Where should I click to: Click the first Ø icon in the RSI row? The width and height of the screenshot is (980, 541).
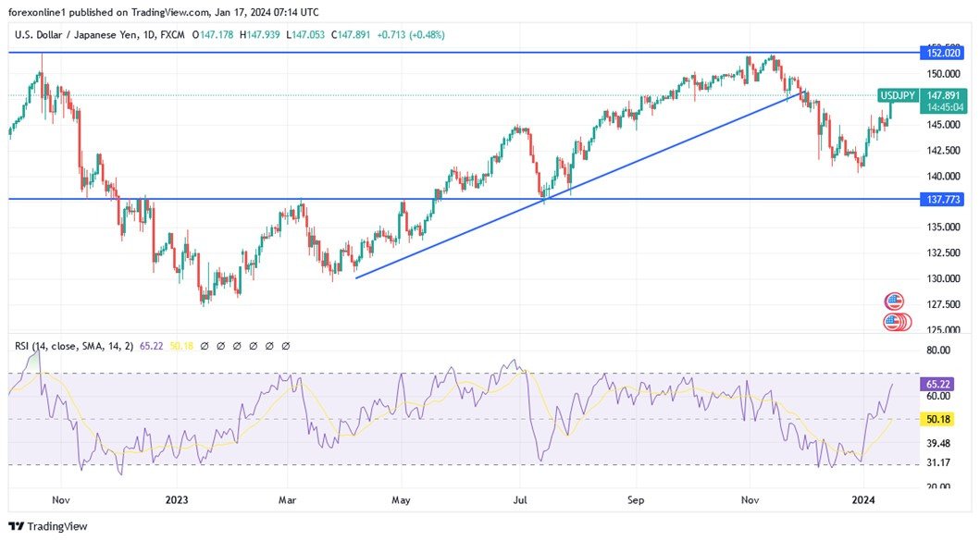pos(204,345)
